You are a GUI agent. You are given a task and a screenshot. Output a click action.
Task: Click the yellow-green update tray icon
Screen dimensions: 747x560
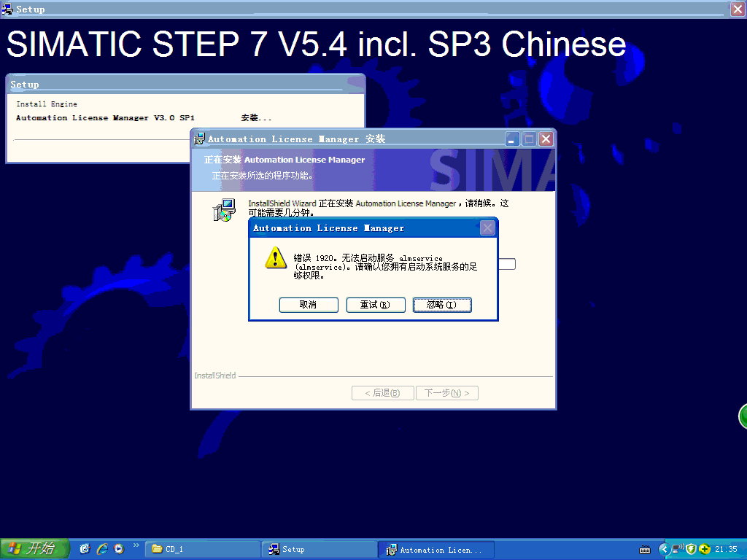(705, 550)
